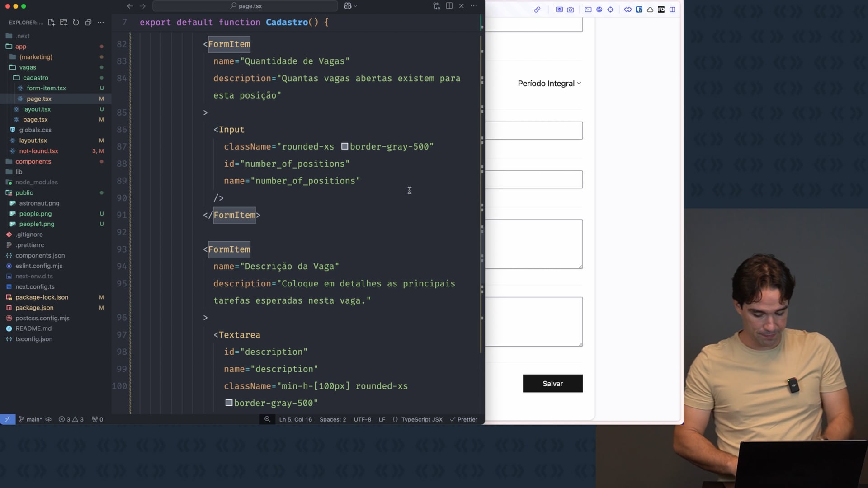Click the New File icon in Explorer
Screen dimensions: 868x488
tap(51, 22)
